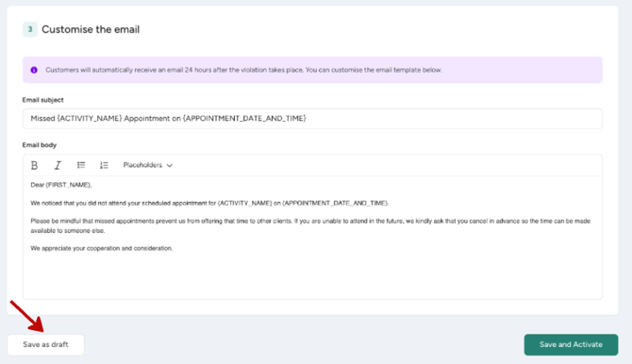Viewport: 632px width, 364px height.
Task: Insert a numbered list
Action: (104, 165)
